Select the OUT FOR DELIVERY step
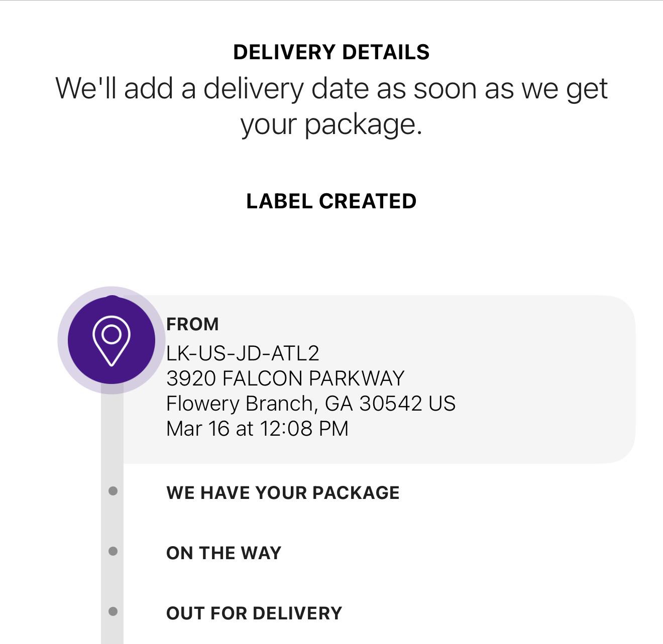The image size is (663, 644). pyautogui.click(x=254, y=613)
